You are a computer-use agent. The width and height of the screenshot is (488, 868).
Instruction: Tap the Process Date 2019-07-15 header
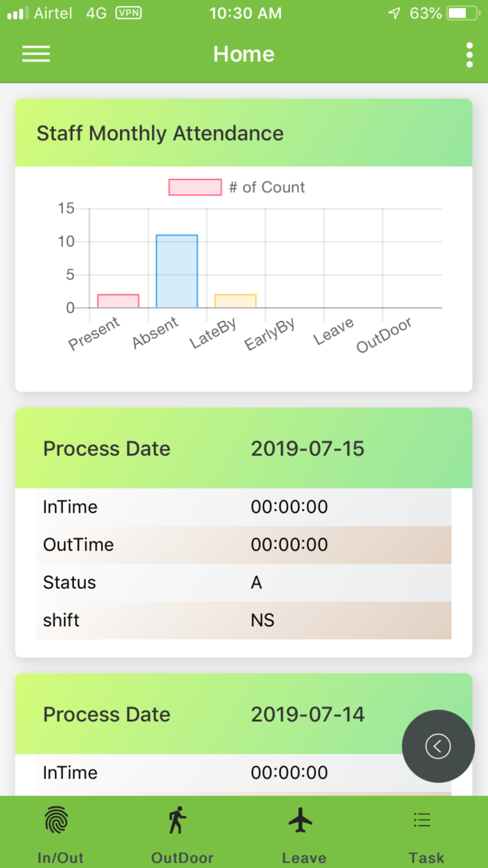point(244,448)
